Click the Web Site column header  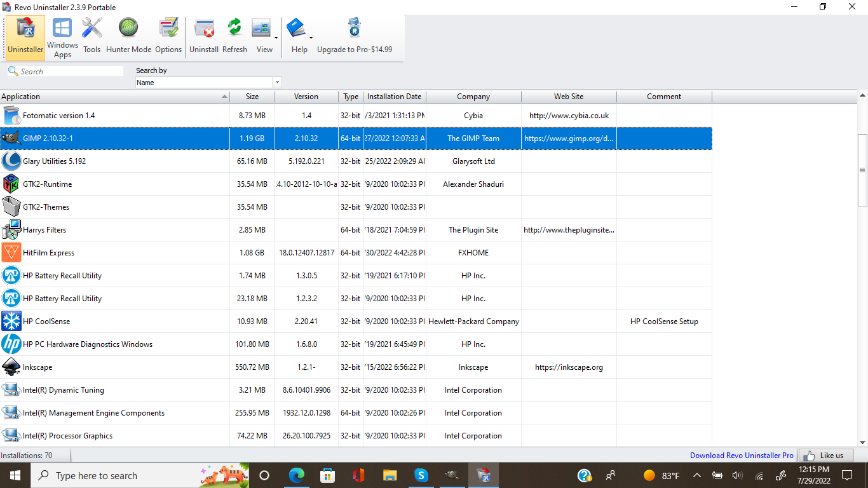pos(569,97)
